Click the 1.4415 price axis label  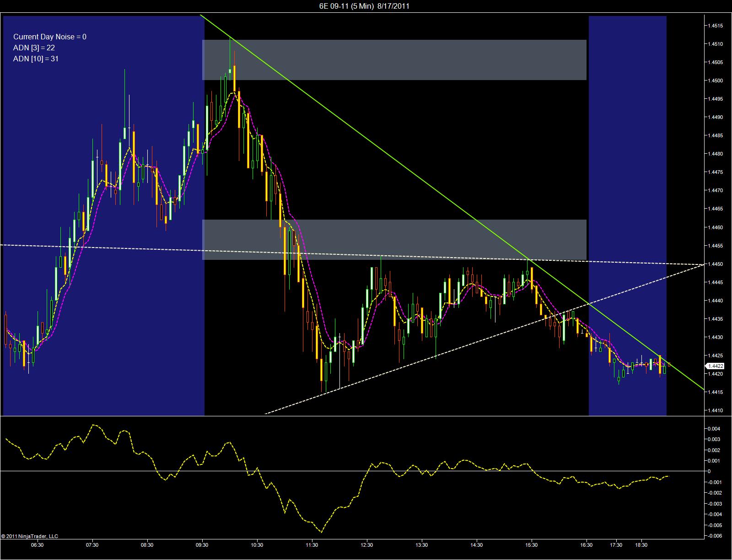(x=716, y=392)
